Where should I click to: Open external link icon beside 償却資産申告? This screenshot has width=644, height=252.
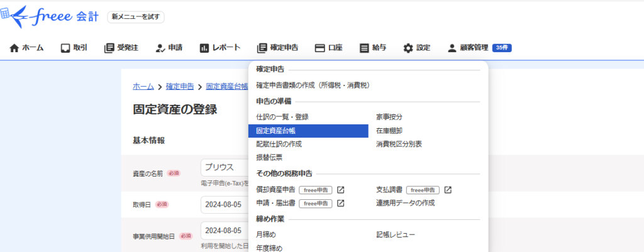(340, 190)
